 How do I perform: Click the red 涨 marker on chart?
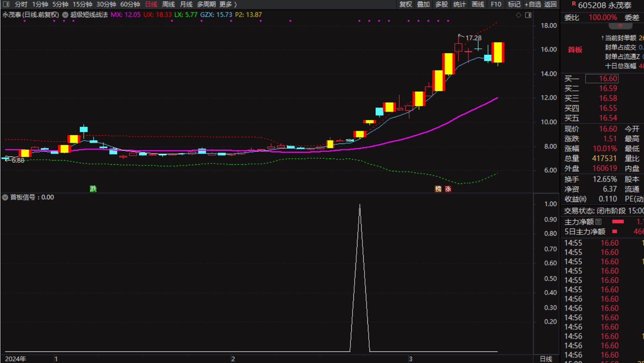pyautogui.click(x=448, y=189)
